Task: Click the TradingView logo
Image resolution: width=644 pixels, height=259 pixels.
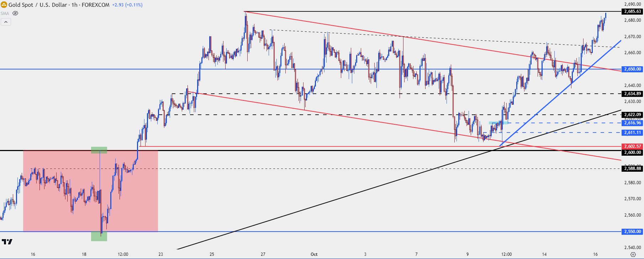Action: (7, 242)
